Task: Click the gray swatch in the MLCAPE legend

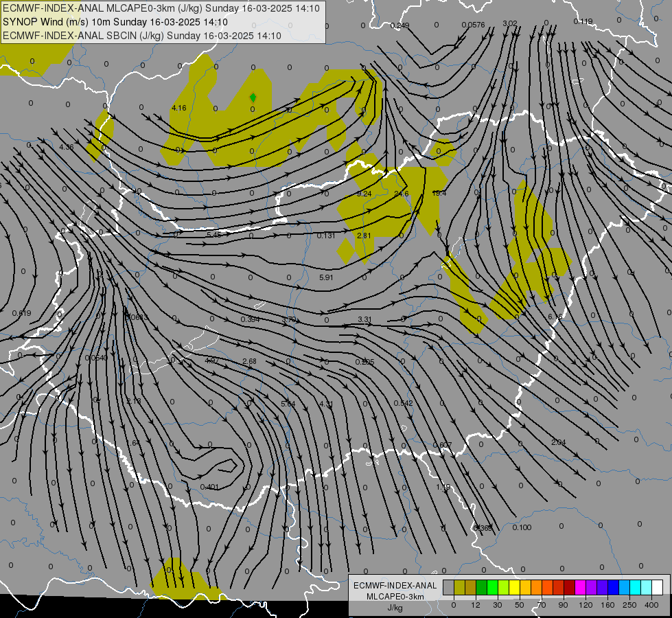Action: pyautogui.click(x=449, y=588)
